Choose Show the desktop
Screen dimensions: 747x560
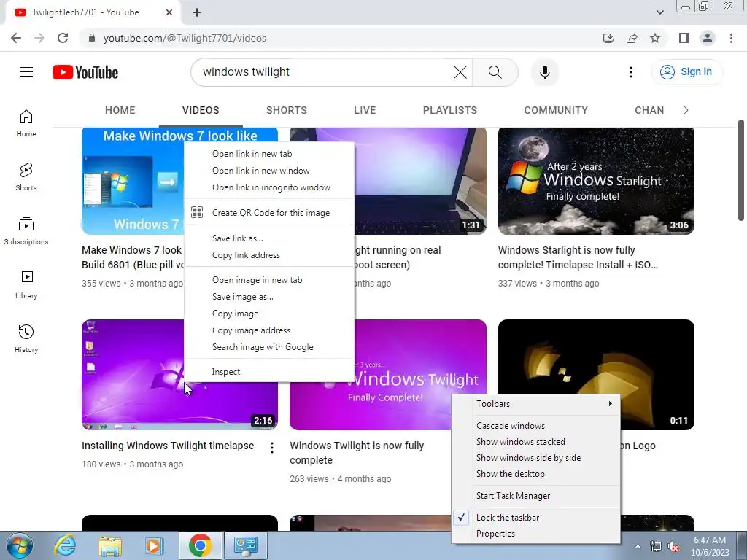coord(535,474)
